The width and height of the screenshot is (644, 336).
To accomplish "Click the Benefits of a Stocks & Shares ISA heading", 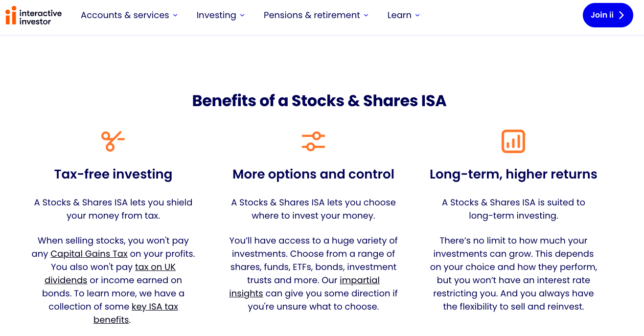I will [x=319, y=101].
